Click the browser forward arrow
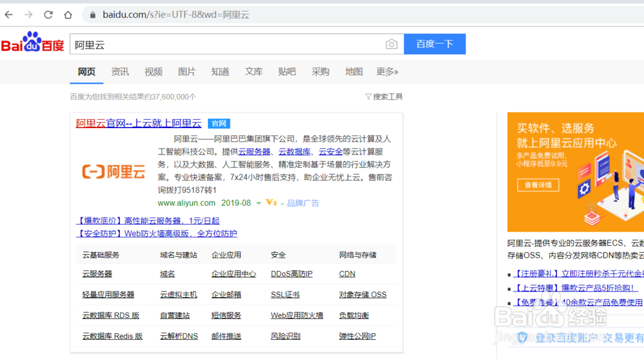Screen dimensions: 644x359 click(x=28, y=15)
